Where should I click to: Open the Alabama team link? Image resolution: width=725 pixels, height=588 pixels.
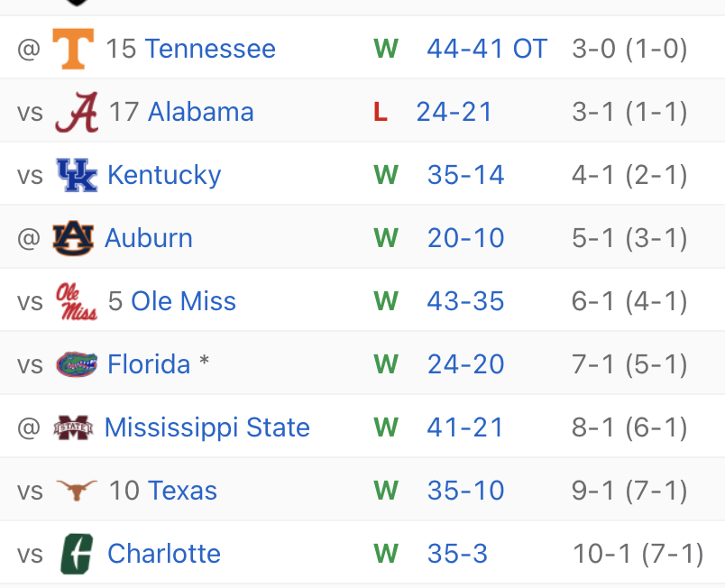click(x=200, y=112)
